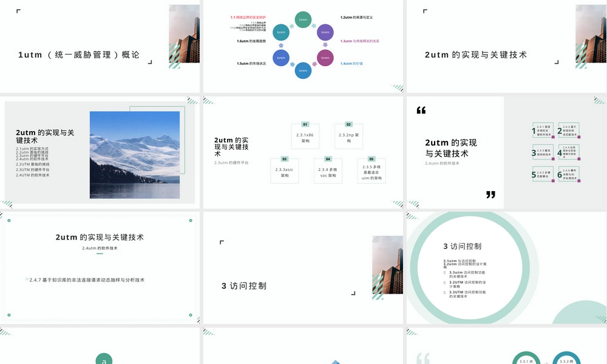Click numbered box 5 with 2.4.5 text
Screen dimensions: 607x364
pos(543,175)
